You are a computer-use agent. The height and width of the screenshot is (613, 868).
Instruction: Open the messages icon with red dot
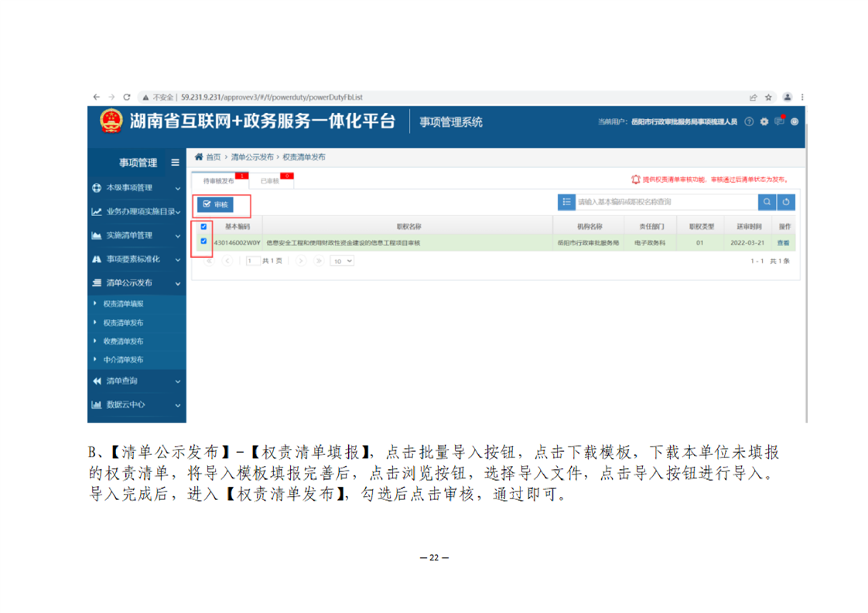click(x=779, y=122)
